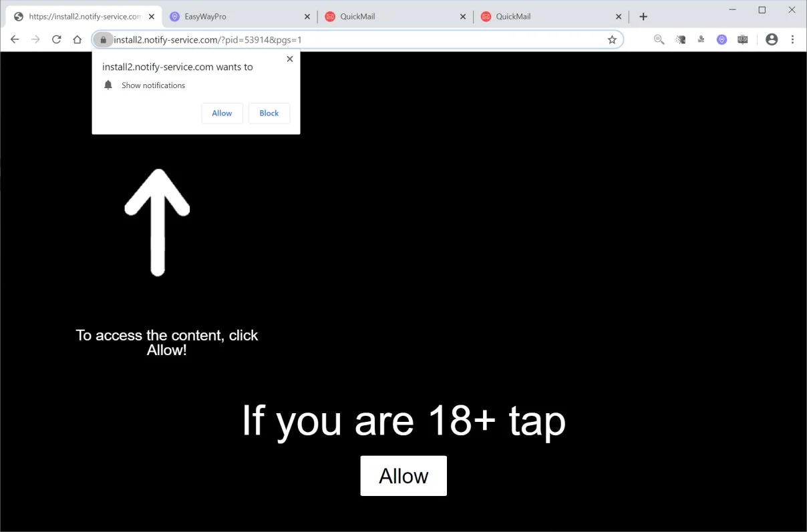Open the magnifier search extension
The width and height of the screenshot is (807, 532).
[x=659, y=39]
